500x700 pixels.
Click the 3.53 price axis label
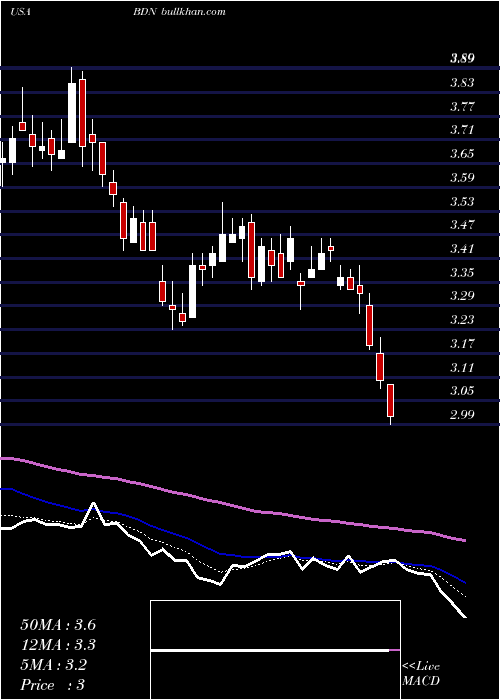pos(462,202)
